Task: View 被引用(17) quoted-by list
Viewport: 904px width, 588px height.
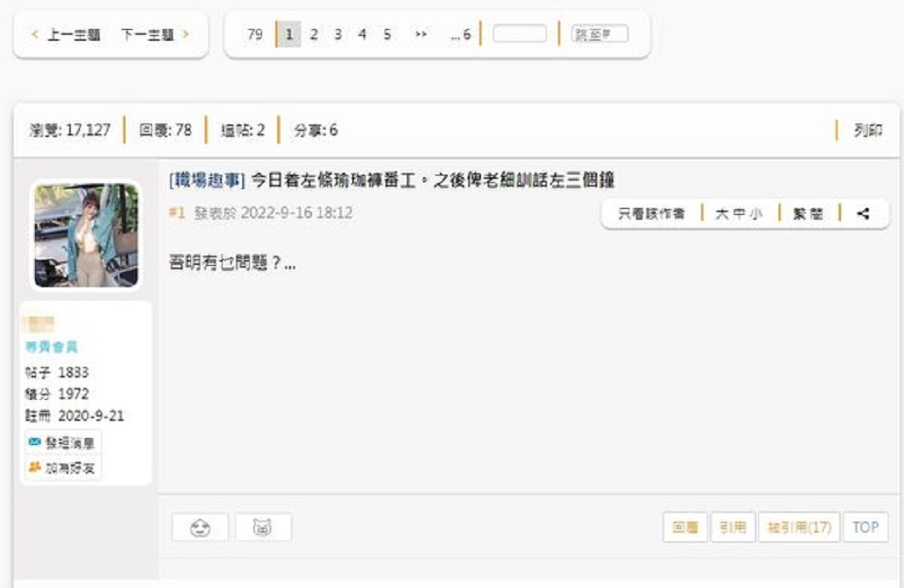Action: click(799, 527)
